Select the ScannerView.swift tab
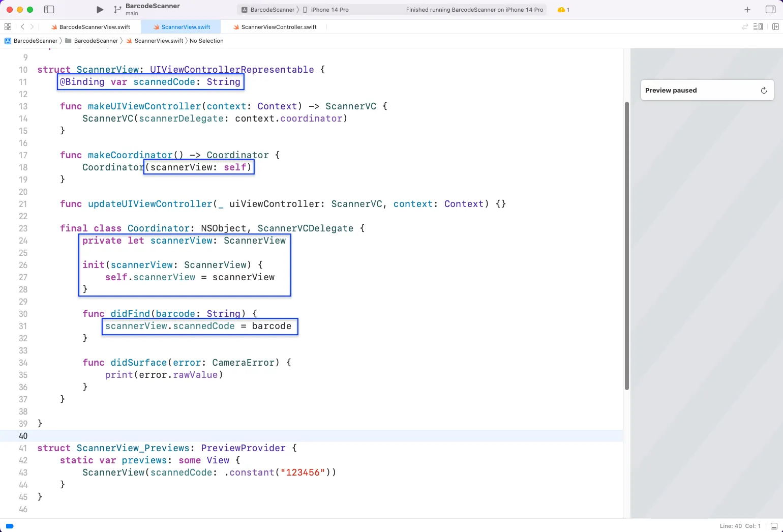Image resolution: width=783 pixels, height=532 pixels. (181, 27)
